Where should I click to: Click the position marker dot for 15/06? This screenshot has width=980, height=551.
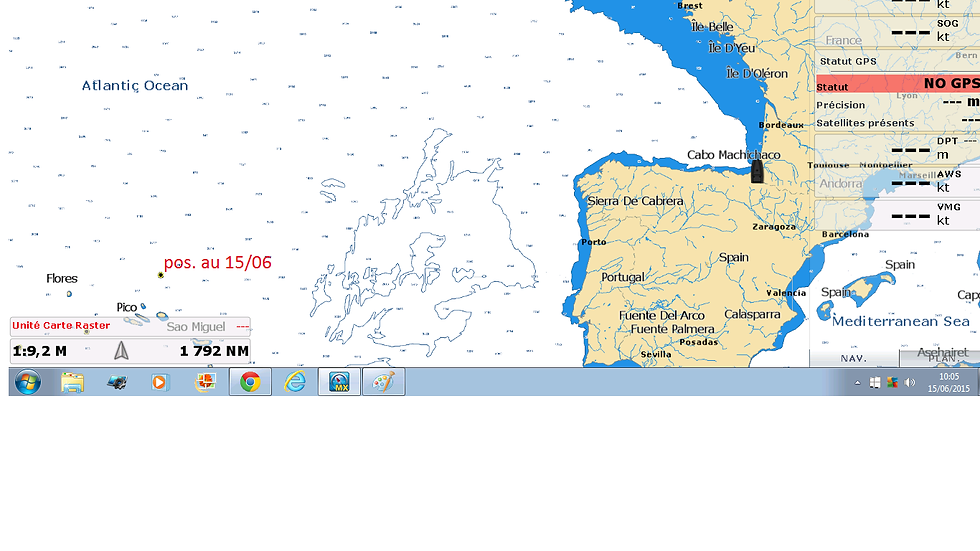161,275
